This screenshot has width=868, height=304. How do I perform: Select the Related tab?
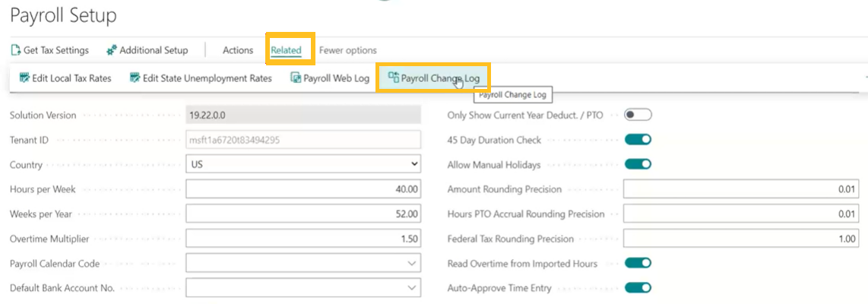pos(286,50)
